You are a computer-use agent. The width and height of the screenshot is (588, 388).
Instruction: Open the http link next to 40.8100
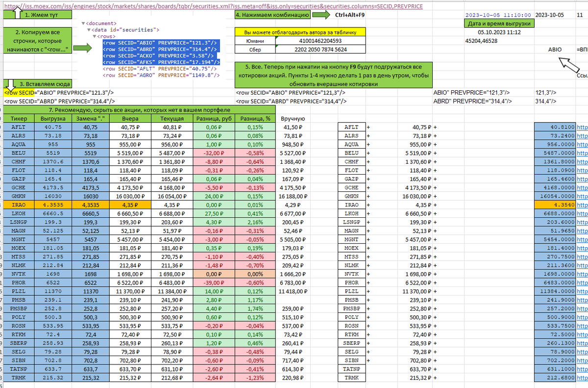click(x=582, y=127)
